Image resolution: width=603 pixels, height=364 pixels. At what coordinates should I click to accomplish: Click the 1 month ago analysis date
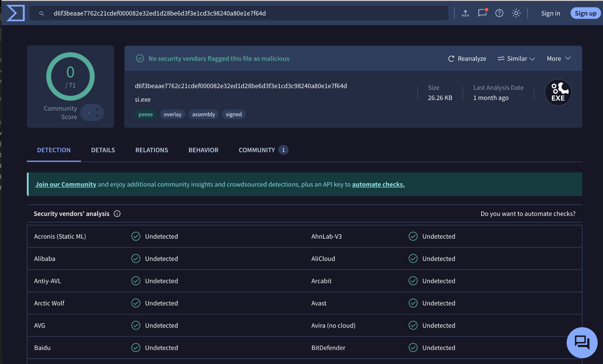tap(491, 98)
